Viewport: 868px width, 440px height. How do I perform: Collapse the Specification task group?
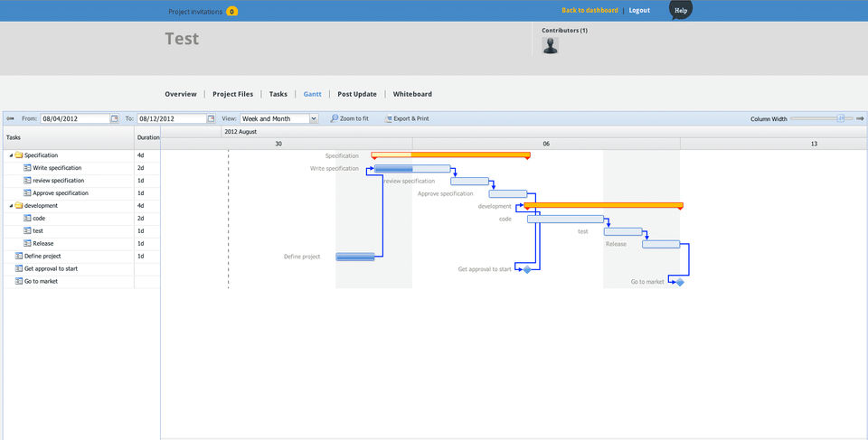(x=11, y=155)
